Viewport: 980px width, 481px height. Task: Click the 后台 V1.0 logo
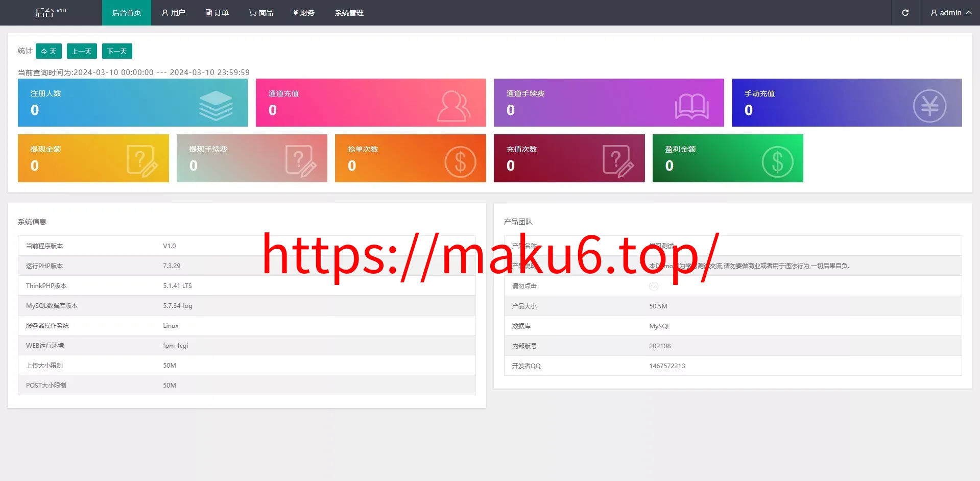coord(51,12)
